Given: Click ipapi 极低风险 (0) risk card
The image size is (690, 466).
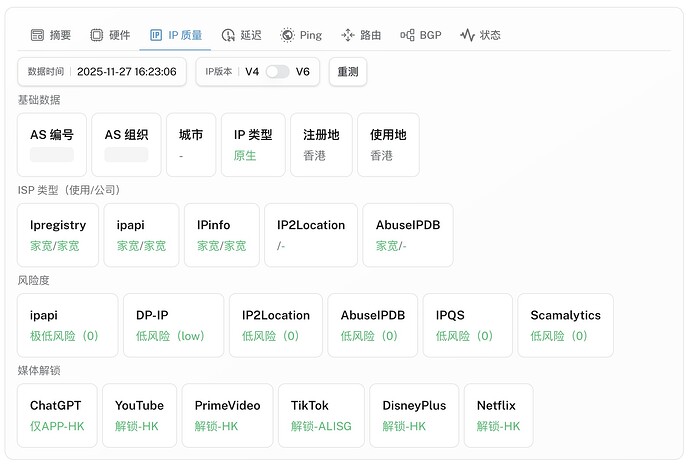Looking at the screenshot, I should (68, 325).
